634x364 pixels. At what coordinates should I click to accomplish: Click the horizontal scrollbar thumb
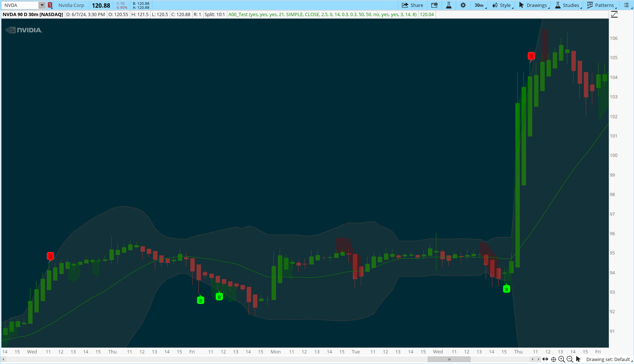click(x=449, y=359)
